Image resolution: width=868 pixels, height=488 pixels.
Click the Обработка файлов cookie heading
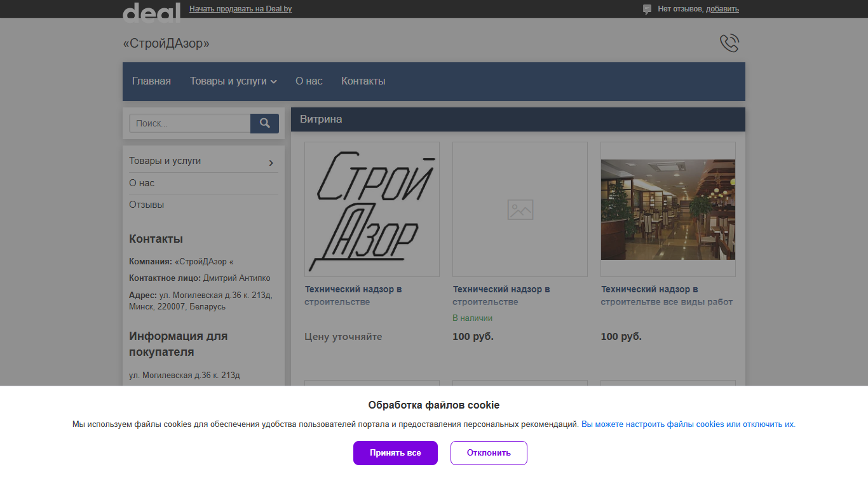coord(434,405)
